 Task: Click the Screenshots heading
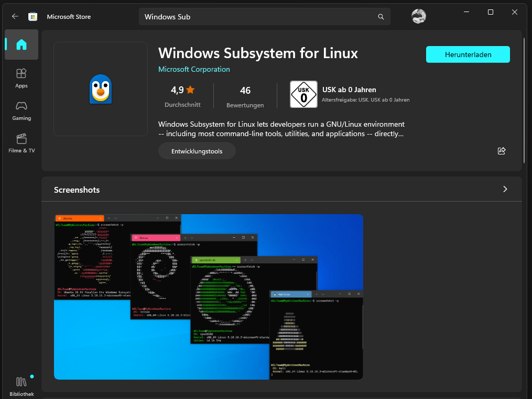click(77, 190)
